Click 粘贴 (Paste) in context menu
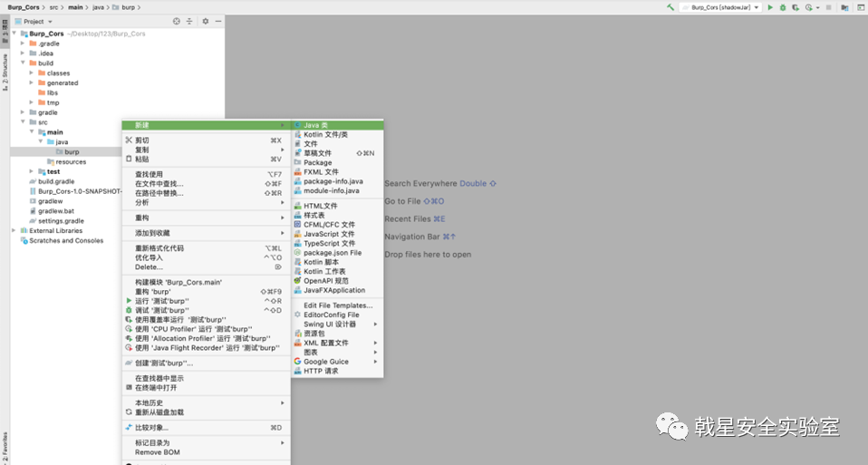Image resolution: width=868 pixels, height=465 pixels. pos(206,160)
